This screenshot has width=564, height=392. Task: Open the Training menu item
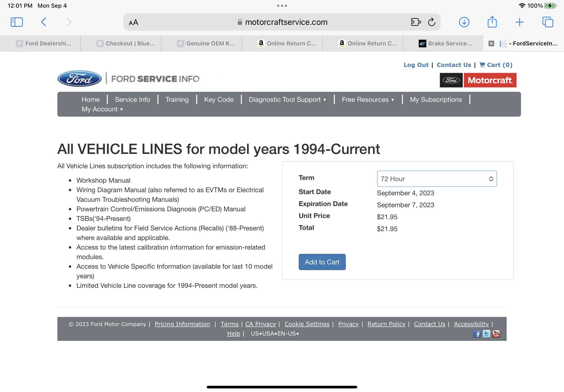pos(177,99)
